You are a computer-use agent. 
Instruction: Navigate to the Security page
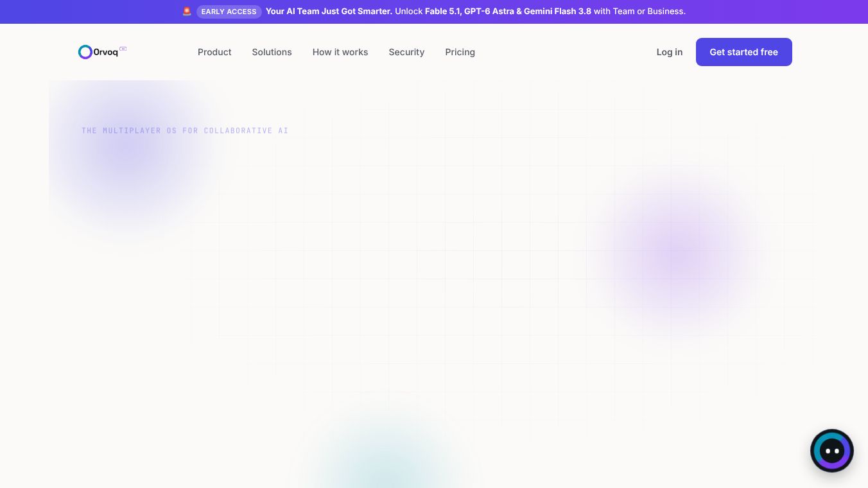click(x=406, y=52)
